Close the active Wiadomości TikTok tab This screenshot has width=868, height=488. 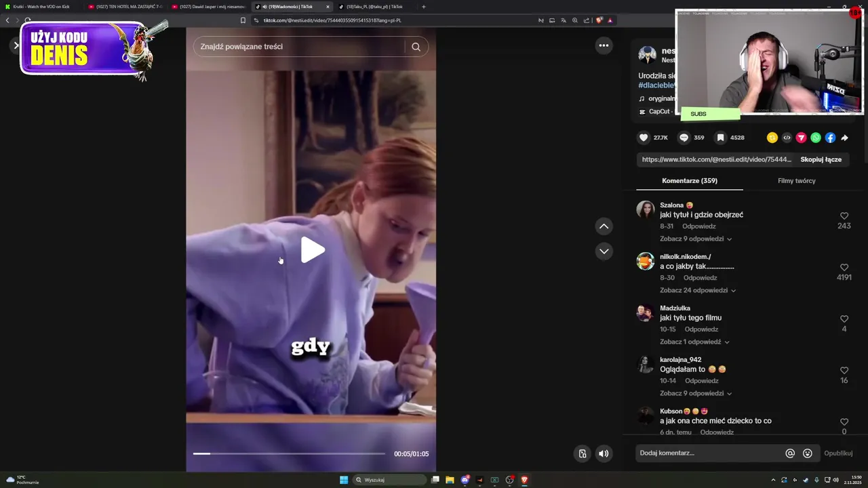click(328, 7)
